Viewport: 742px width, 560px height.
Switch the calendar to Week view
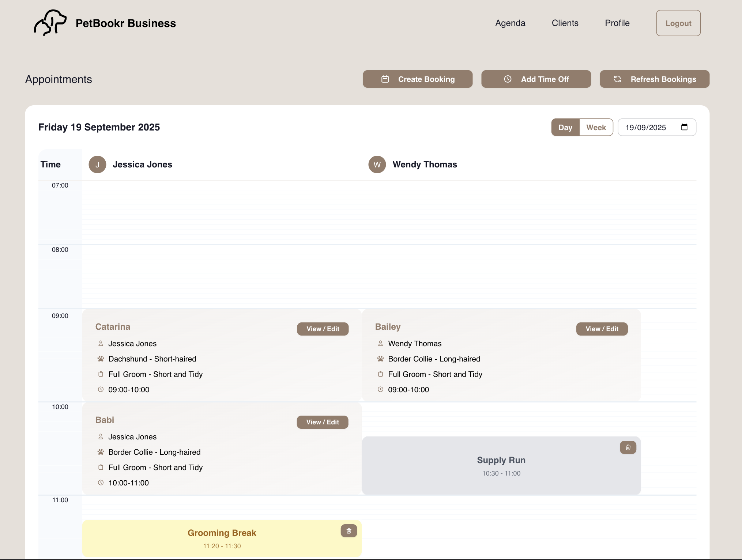[596, 127]
